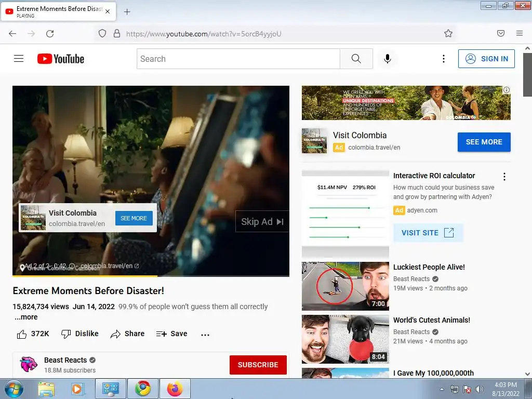Open colombia.travel/en link in video player
Screen dimensions: 532x399
[109, 266]
